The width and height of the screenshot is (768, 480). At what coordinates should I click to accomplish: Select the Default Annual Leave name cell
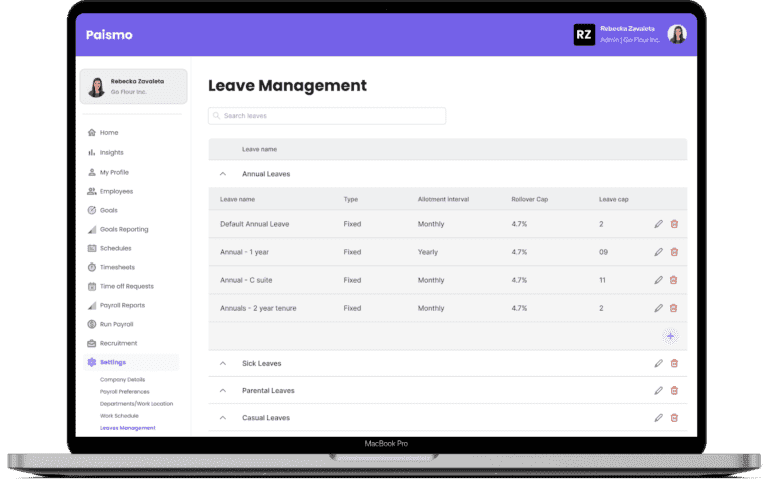pos(255,224)
